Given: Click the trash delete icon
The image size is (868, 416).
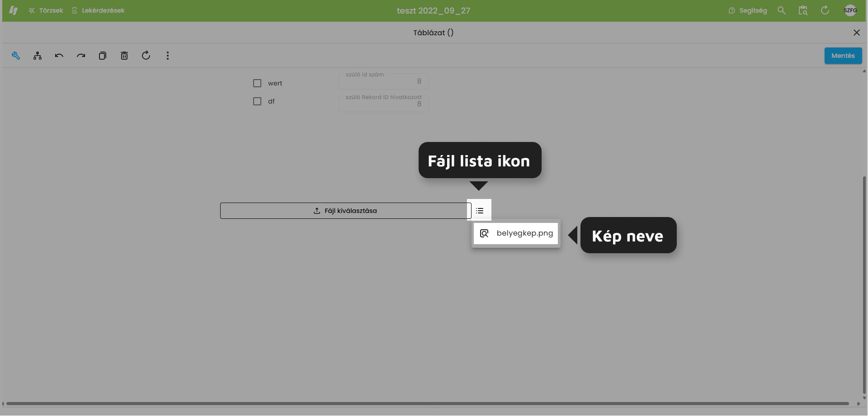Looking at the screenshot, I should point(124,56).
